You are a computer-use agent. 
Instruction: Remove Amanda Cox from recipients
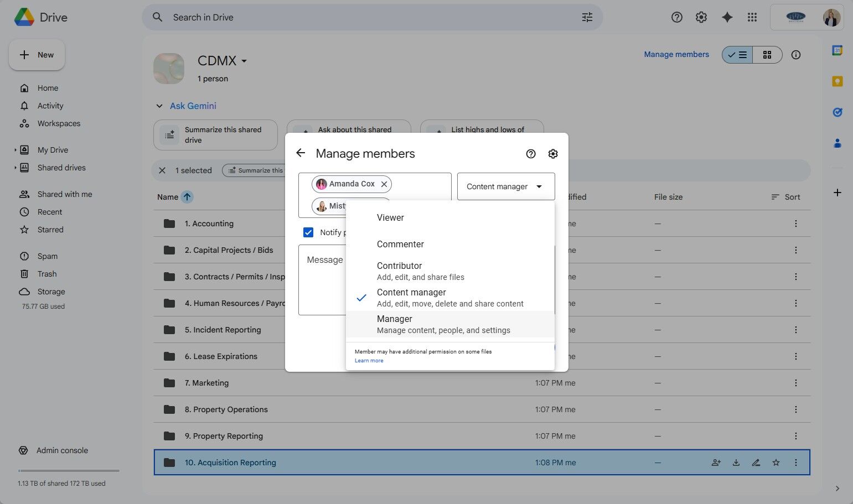click(384, 184)
